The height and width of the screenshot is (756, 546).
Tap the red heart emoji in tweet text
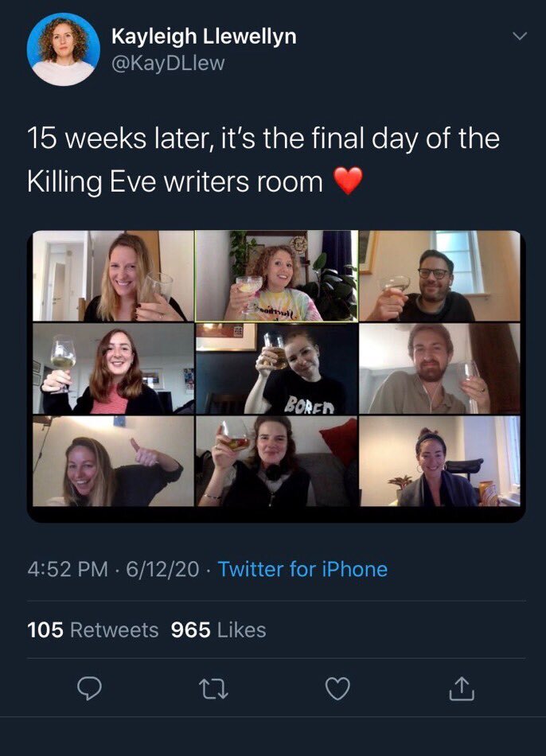347,182
